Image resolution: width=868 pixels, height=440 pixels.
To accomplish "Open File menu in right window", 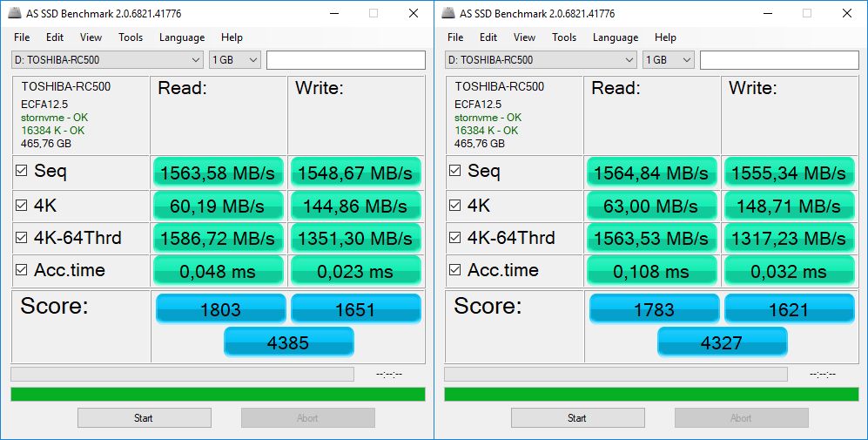I will 455,37.
